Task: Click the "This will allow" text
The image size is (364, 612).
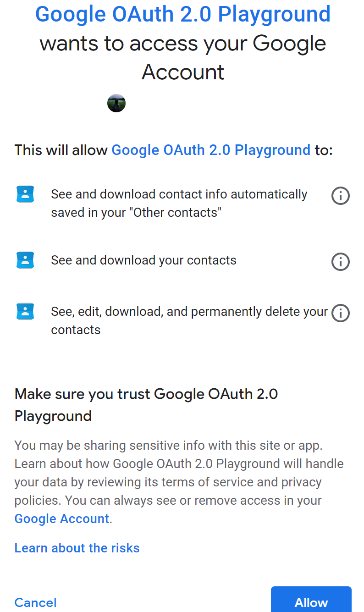Action: click(61, 150)
